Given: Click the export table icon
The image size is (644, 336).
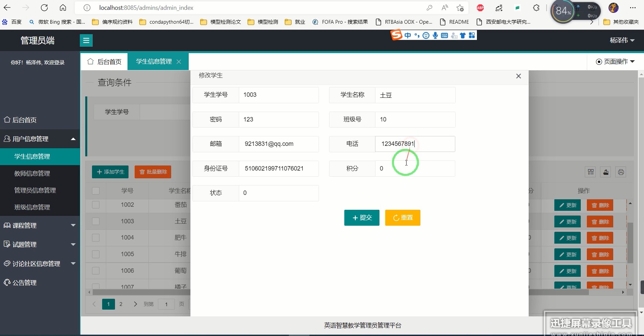Looking at the screenshot, I should (x=606, y=172).
